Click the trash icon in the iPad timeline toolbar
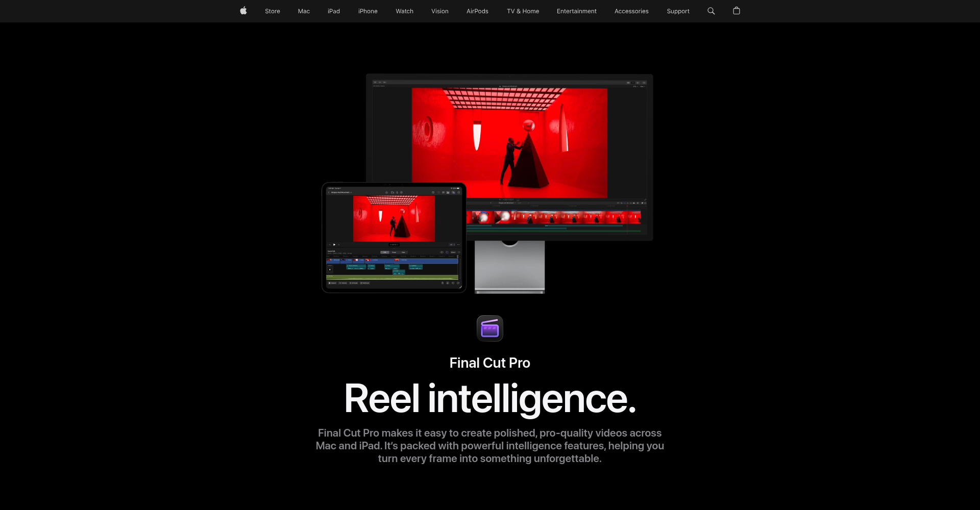 tap(443, 283)
